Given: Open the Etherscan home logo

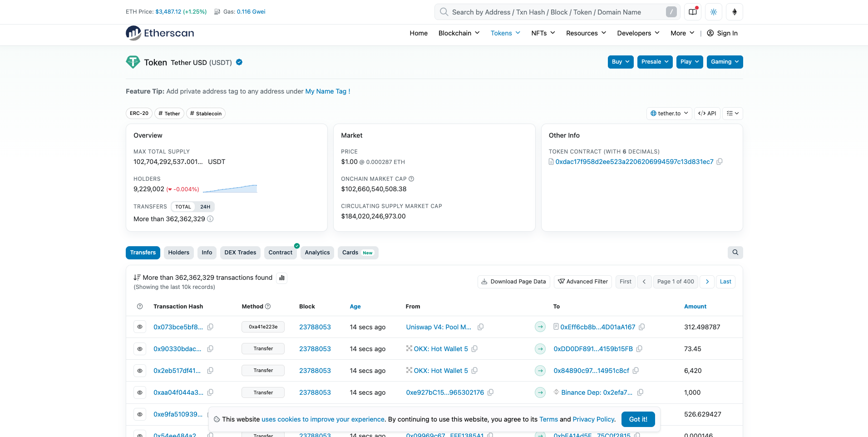Looking at the screenshot, I should [160, 33].
